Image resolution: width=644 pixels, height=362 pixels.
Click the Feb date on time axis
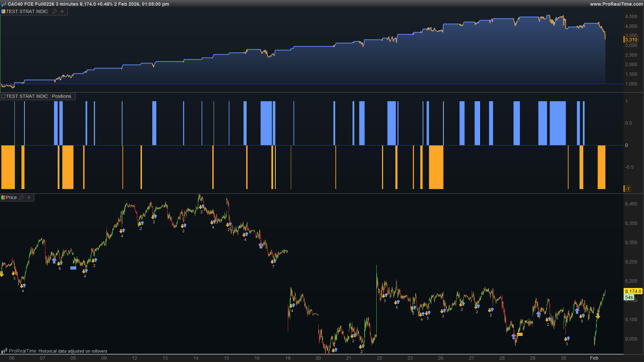(x=594, y=358)
